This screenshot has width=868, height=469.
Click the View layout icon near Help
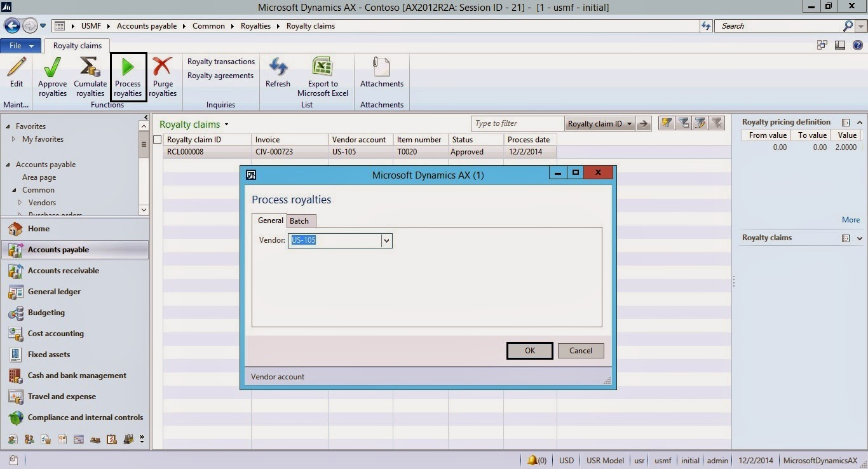click(840, 44)
